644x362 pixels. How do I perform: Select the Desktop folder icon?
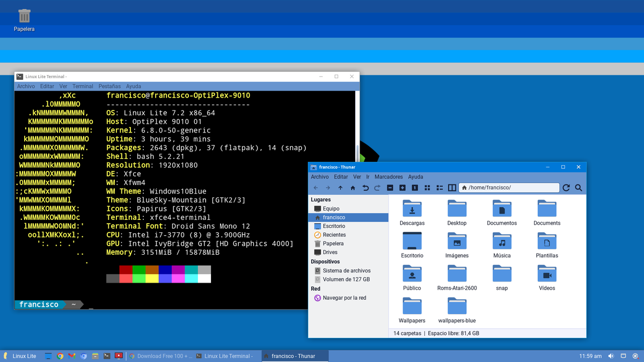457,209
